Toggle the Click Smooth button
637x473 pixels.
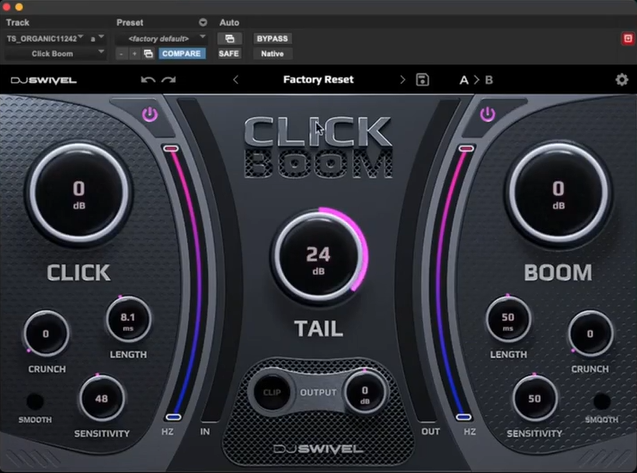click(x=35, y=401)
